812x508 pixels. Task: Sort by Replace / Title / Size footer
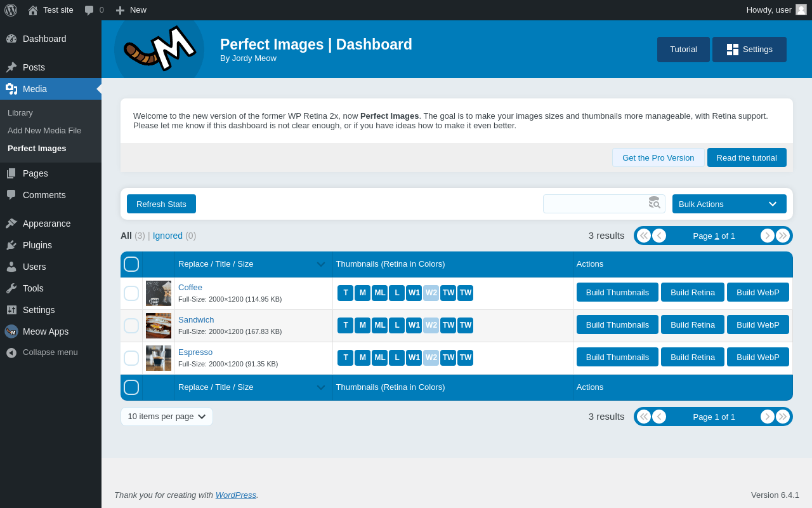point(253,387)
